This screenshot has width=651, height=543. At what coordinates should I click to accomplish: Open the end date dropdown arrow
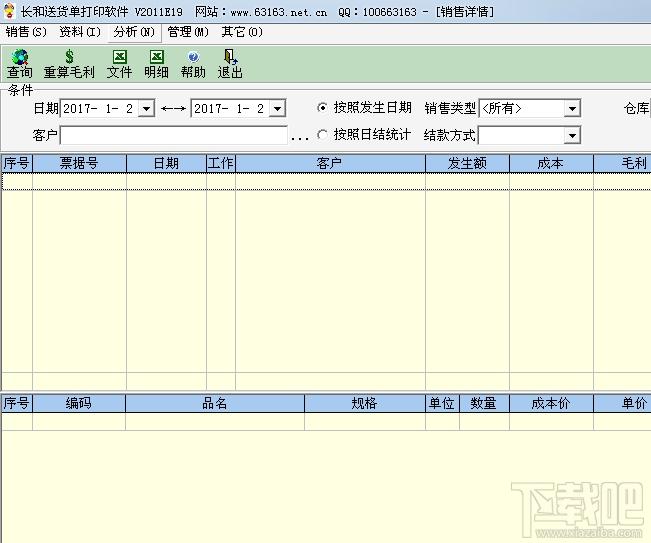pos(277,109)
